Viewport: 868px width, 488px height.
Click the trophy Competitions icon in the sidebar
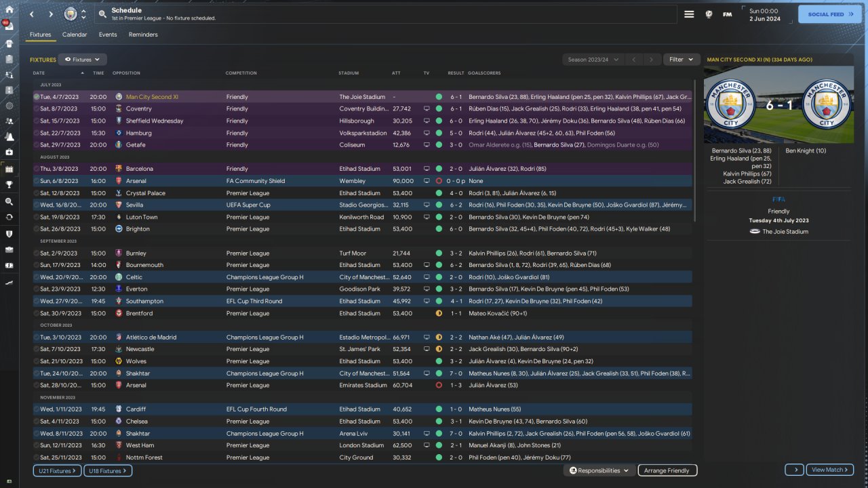click(x=9, y=184)
